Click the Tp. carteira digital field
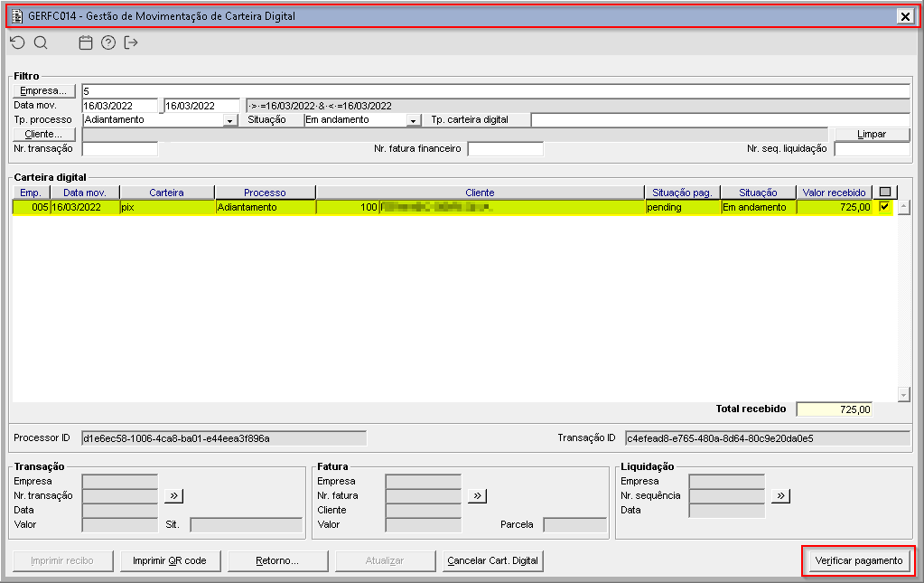924x583 pixels. tap(720, 120)
